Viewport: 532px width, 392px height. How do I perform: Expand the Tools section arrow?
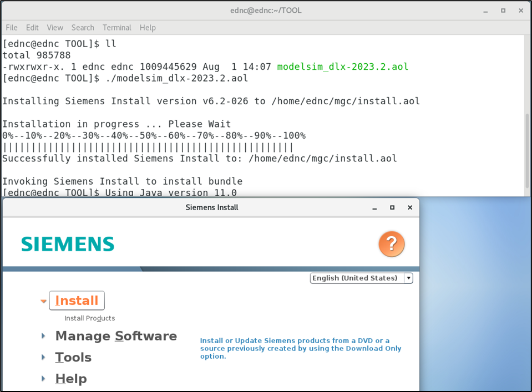[43, 358]
